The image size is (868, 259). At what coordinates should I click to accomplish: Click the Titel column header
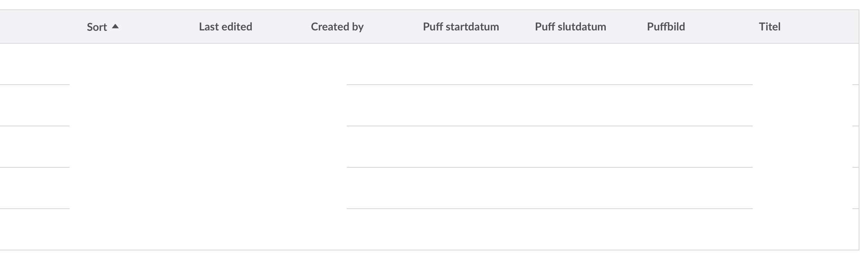pyautogui.click(x=769, y=27)
